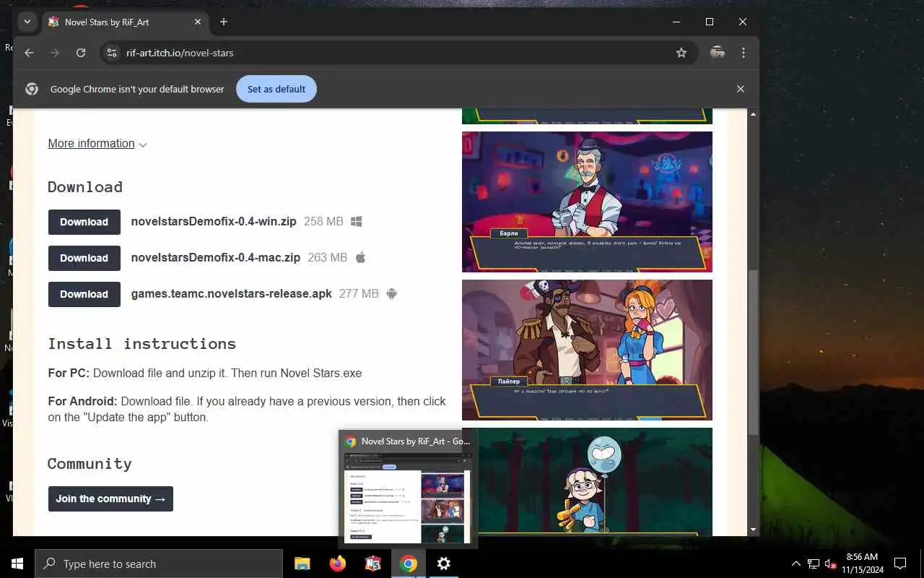Image resolution: width=924 pixels, height=578 pixels.
Task: Switch to Google Chrome in the taskbar
Action: coord(409,564)
